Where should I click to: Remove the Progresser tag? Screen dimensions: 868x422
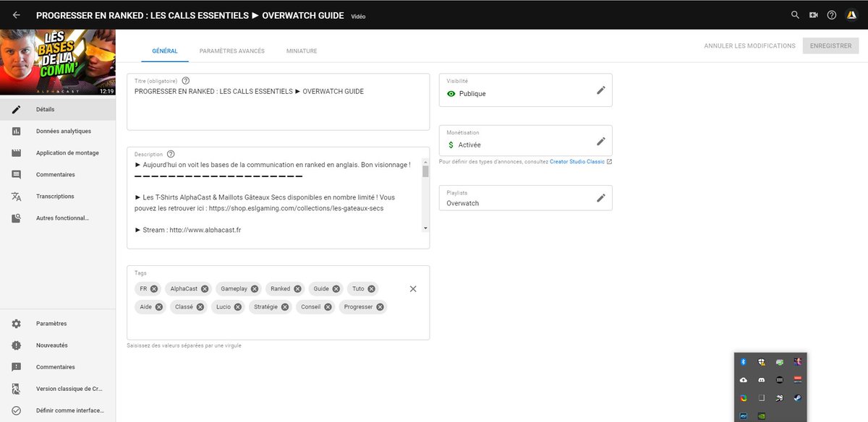[380, 307]
